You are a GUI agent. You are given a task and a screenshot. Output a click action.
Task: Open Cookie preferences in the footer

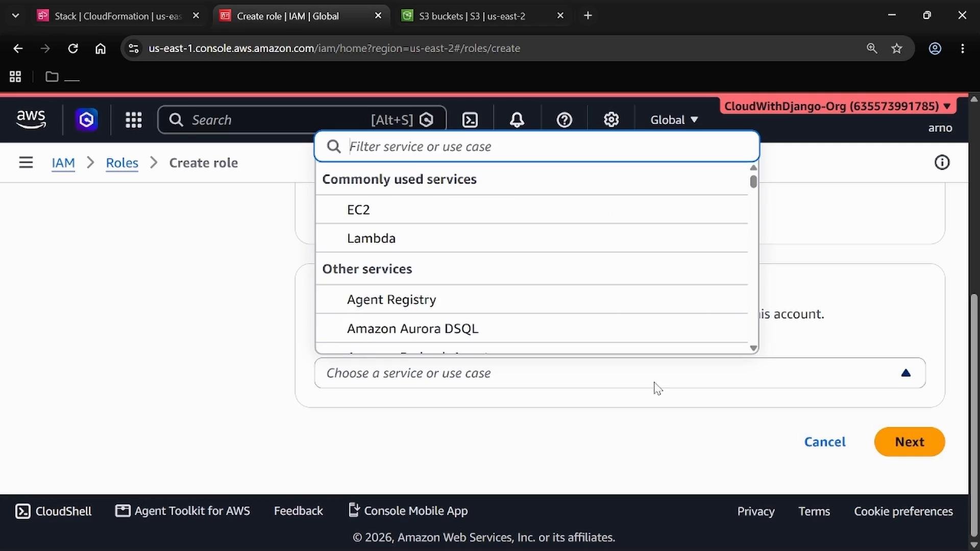coord(903,511)
